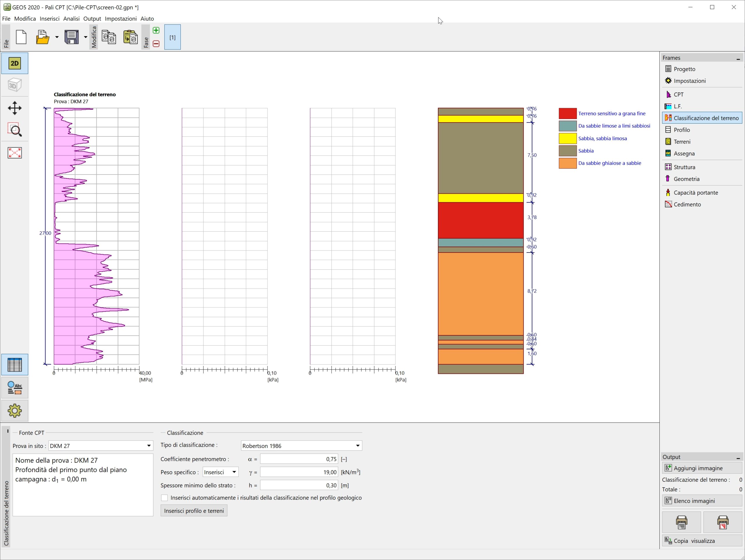
Task: Open the Analisi menu
Action: pyautogui.click(x=71, y=19)
